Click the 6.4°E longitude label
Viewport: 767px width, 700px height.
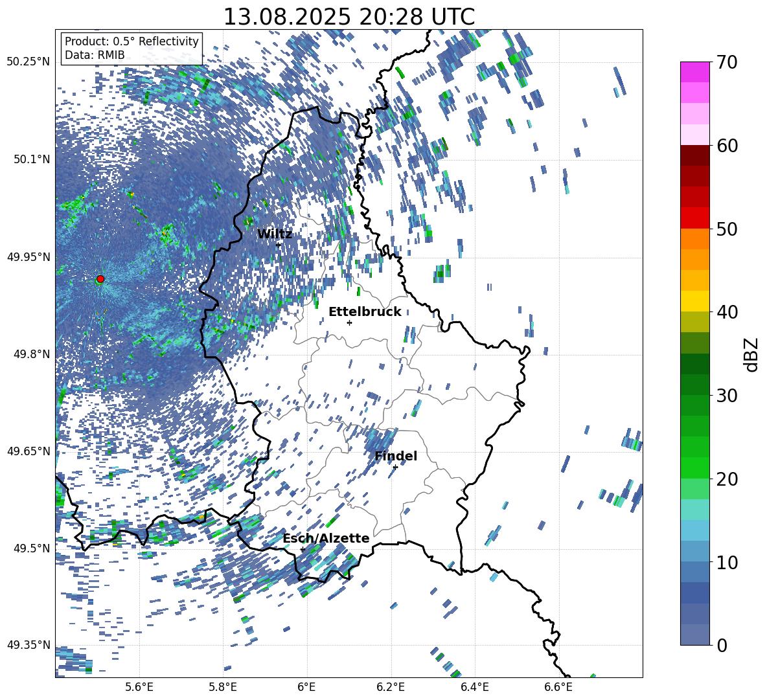click(474, 687)
